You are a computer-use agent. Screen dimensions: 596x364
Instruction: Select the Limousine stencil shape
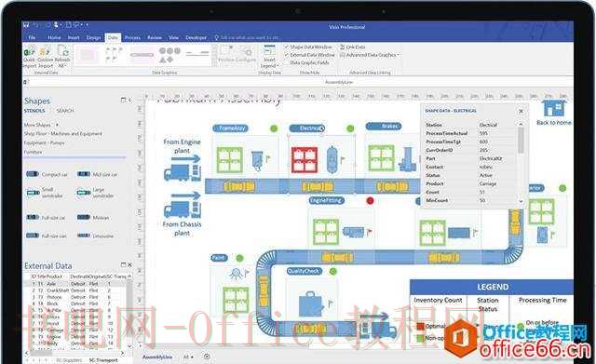(84, 236)
